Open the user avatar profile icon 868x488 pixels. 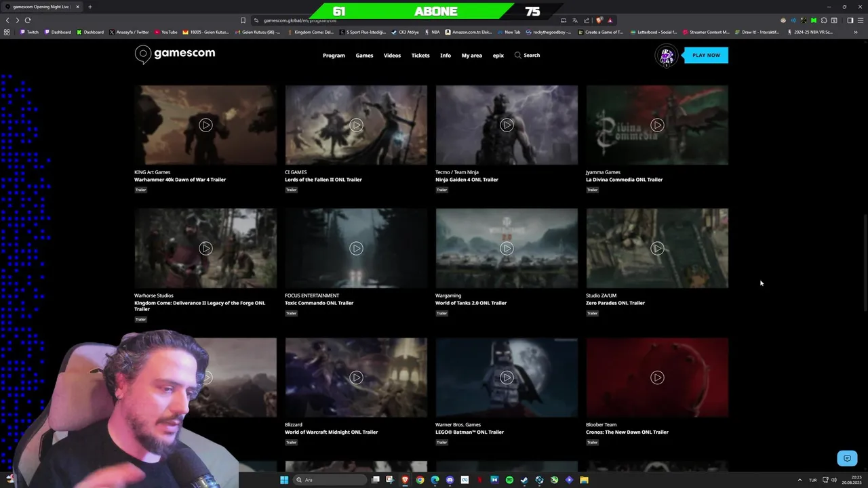667,56
